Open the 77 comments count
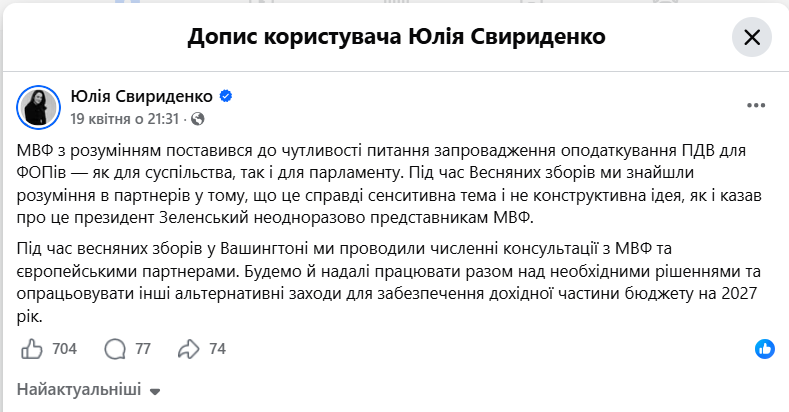The image size is (789, 412). tap(143, 349)
